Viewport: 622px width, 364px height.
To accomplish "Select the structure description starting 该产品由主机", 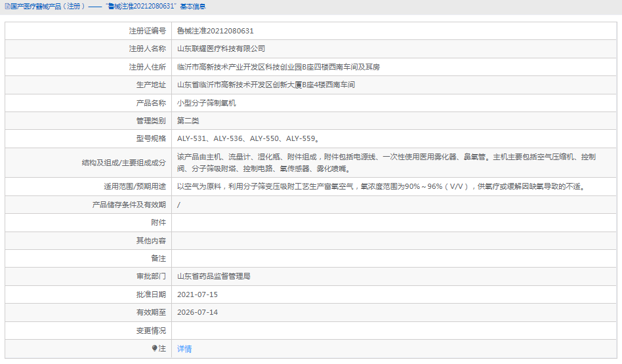I will point(386,163).
